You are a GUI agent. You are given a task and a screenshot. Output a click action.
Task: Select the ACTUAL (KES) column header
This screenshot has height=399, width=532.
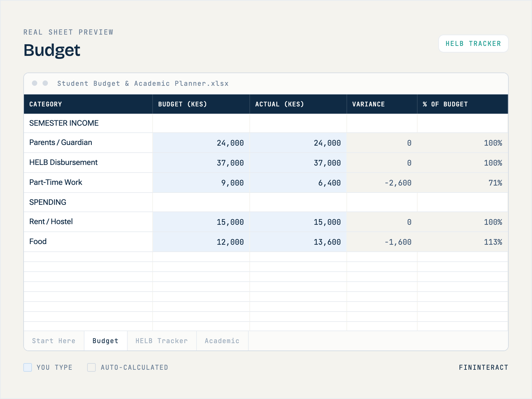[298, 104]
